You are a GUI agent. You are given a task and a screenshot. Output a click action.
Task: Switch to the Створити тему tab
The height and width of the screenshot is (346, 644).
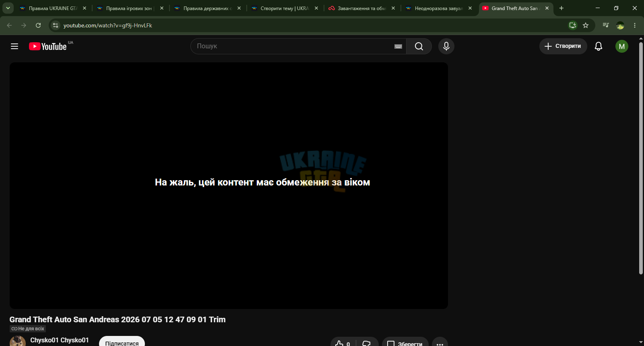coord(285,8)
